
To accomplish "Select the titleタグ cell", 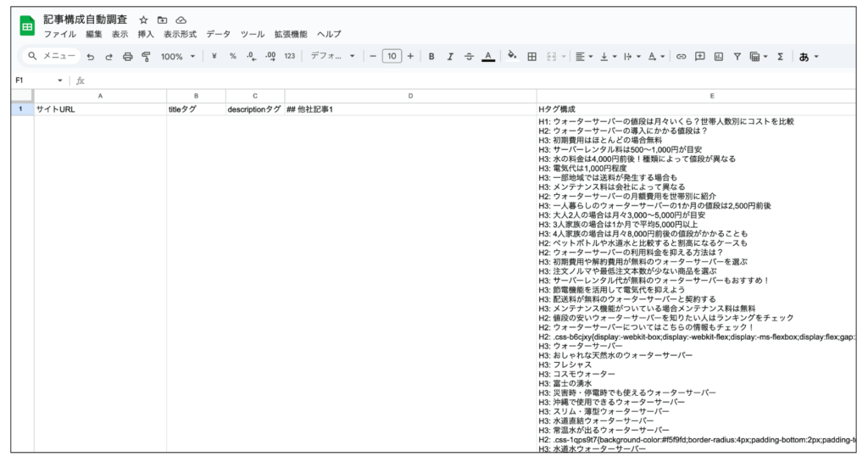I will click(x=196, y=109).
